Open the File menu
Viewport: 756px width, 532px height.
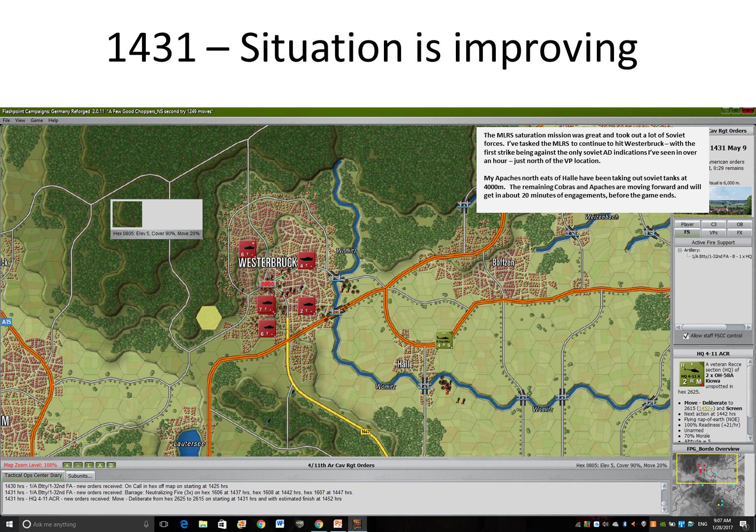(6, 120)
